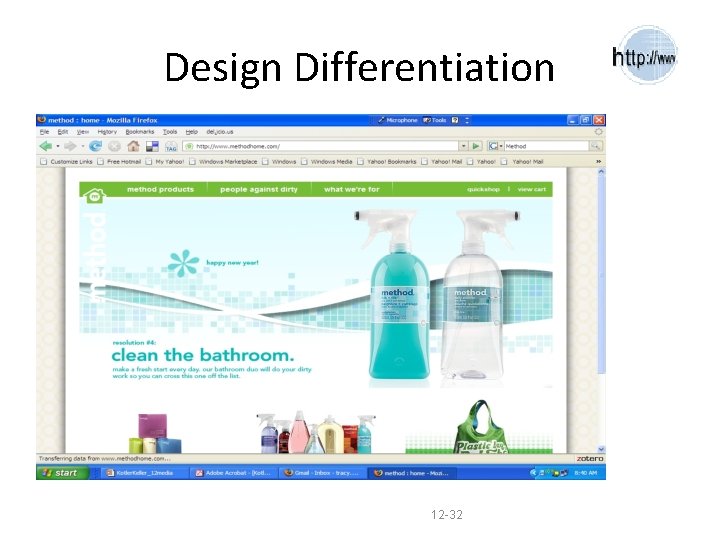Open the del.icio.us menu
720x540 pixels.
pyautogui.click(x=220, y=132)
